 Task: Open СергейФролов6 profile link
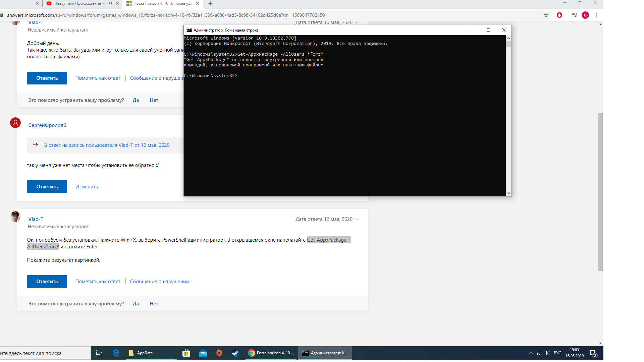[x=47, y=125]
